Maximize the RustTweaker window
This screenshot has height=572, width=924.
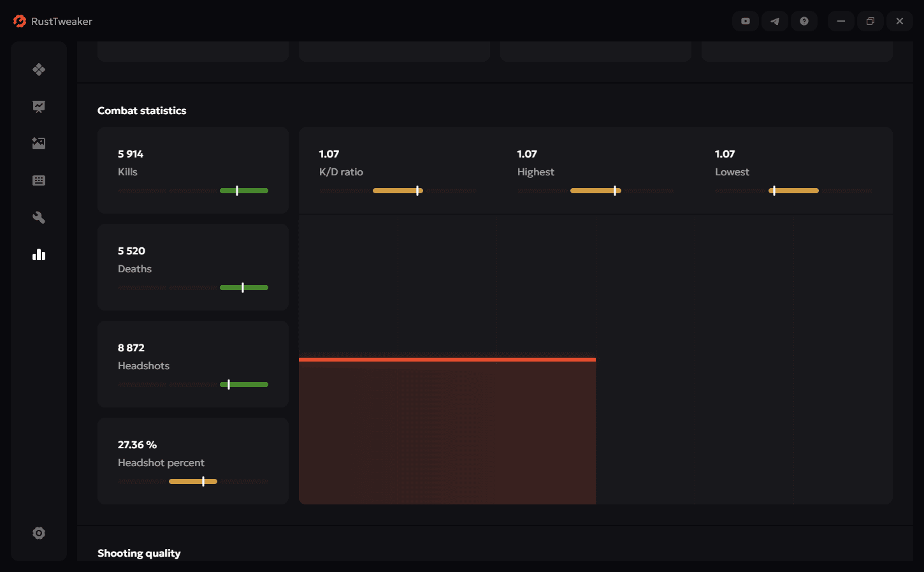coord(870,21)
